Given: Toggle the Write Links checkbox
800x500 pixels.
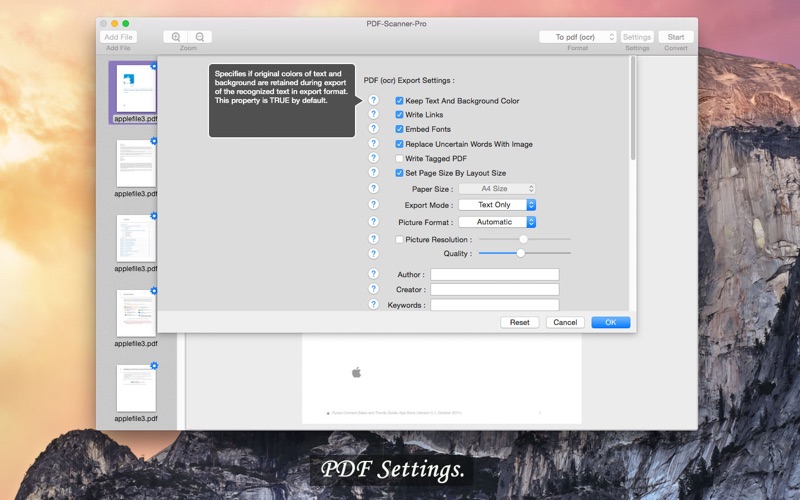Looking at the screenshot, I should click(x=399, y=115).
